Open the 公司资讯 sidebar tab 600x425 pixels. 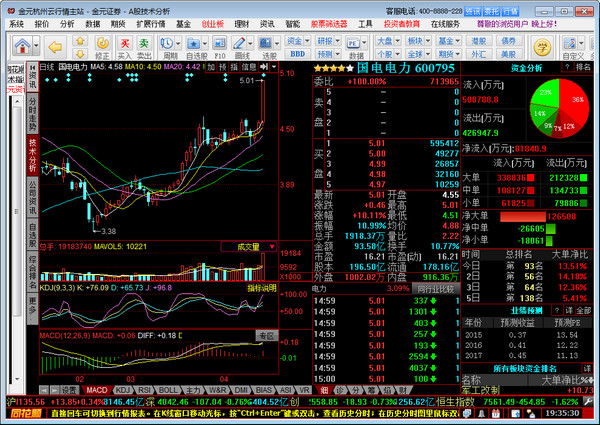click(x=33, y=197)
